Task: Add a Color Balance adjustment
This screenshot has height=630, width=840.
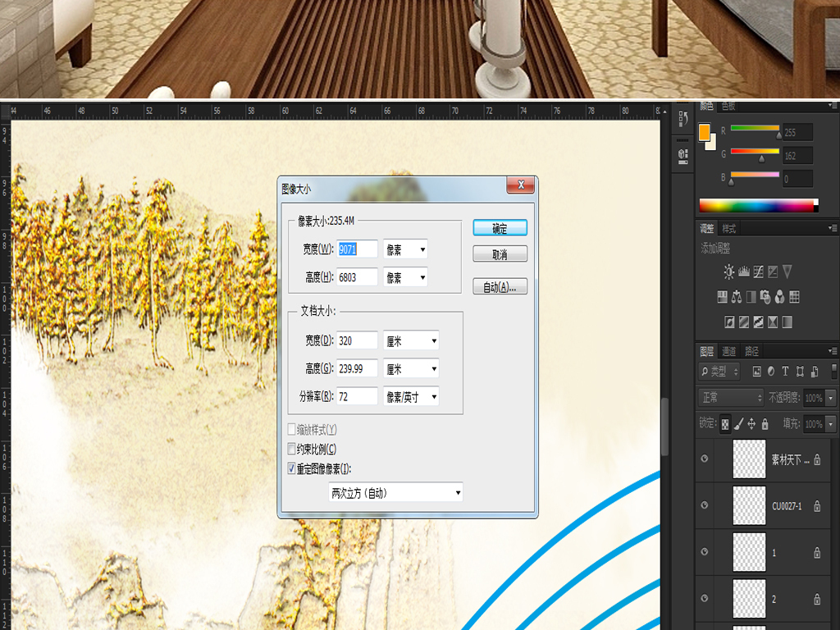Action: point(737,297)
